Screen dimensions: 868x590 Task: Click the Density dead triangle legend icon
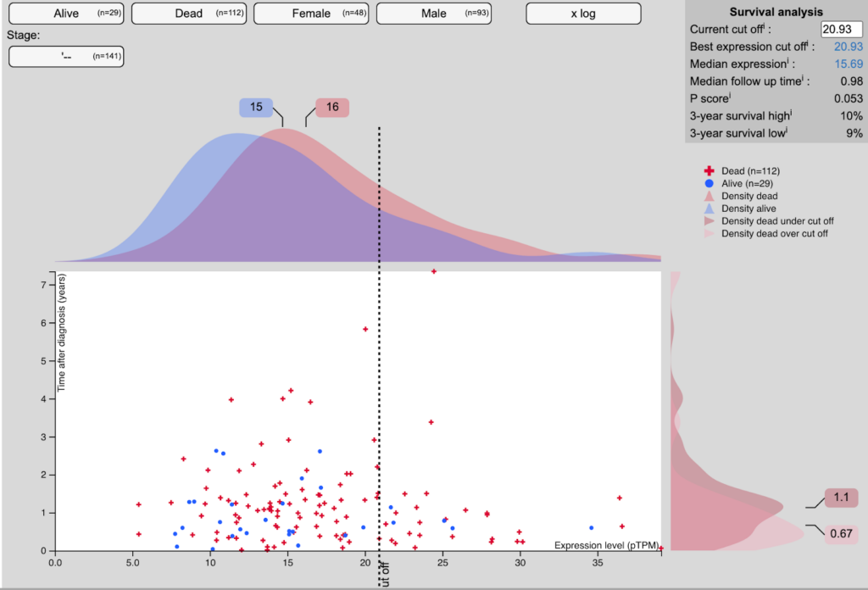[x=710, y=196]
